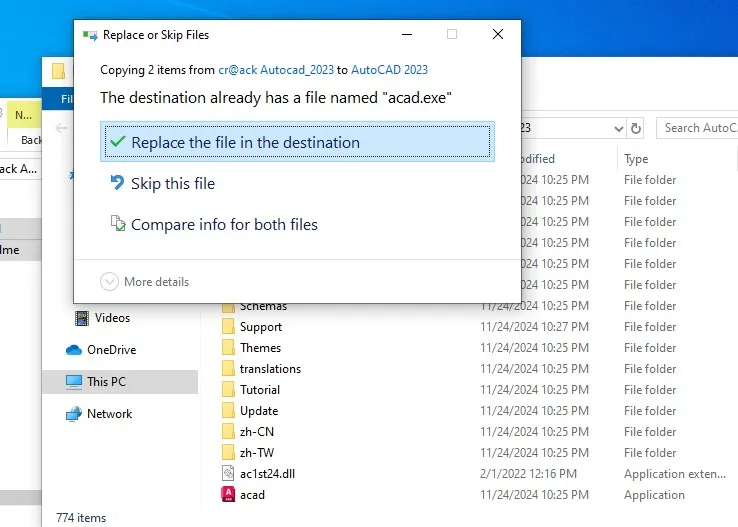Open OneDrive from the navigation pane
This screenshot has height=527, width=738.
coord(110,350)
